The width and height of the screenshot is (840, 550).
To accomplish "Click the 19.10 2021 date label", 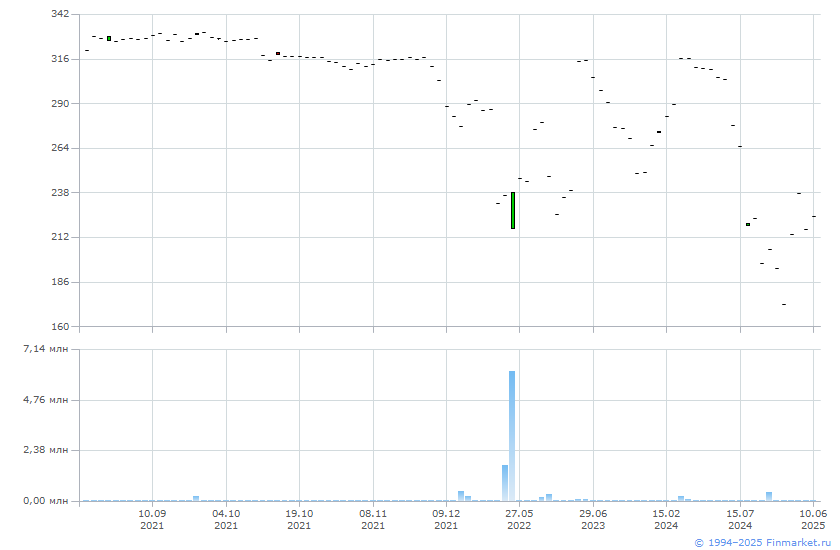I will [299, 519].
